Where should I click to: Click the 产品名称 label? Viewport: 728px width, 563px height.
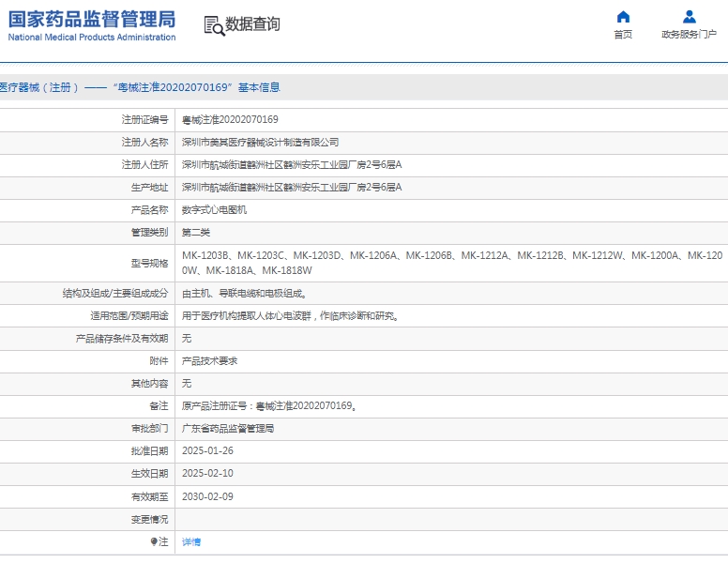149,210
